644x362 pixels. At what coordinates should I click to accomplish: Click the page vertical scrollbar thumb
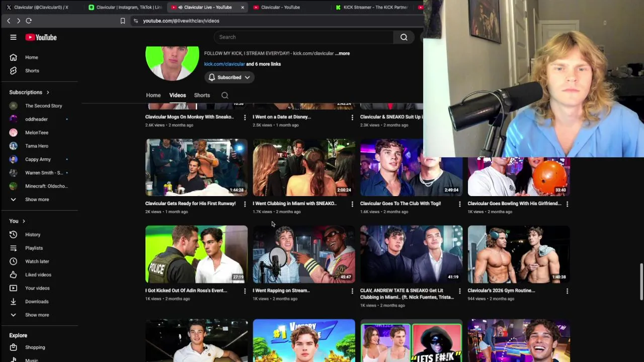point(641,282)
